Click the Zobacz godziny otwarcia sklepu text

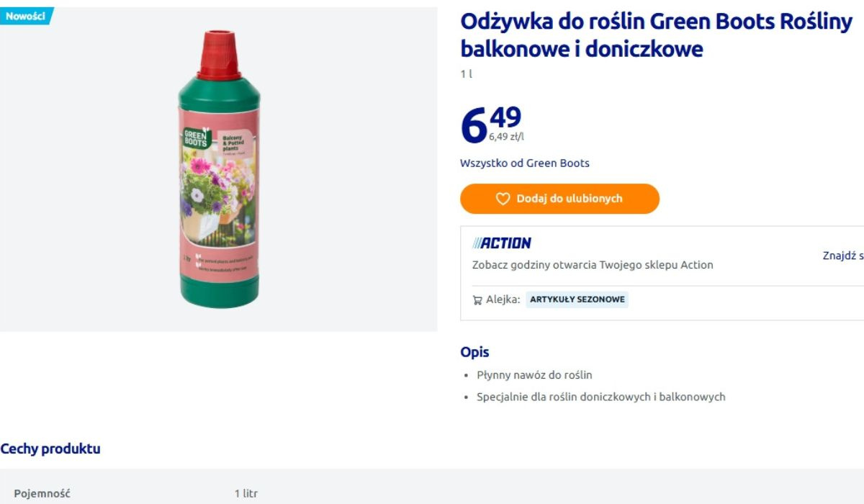pos(592,265)
